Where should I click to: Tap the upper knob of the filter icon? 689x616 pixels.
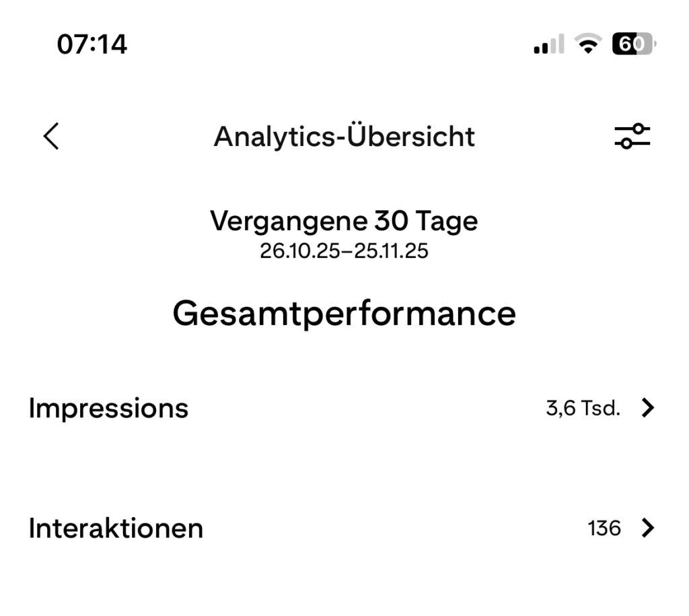coord(639,129)
